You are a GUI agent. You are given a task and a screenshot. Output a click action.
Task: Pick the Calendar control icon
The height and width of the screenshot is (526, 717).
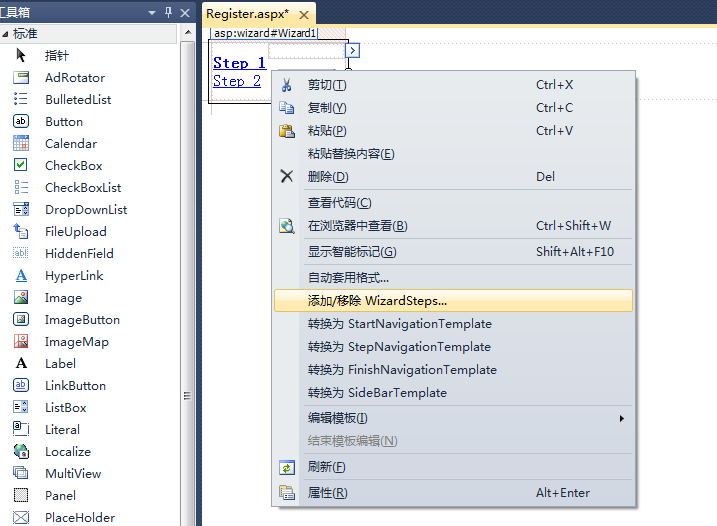pos(21,144)
